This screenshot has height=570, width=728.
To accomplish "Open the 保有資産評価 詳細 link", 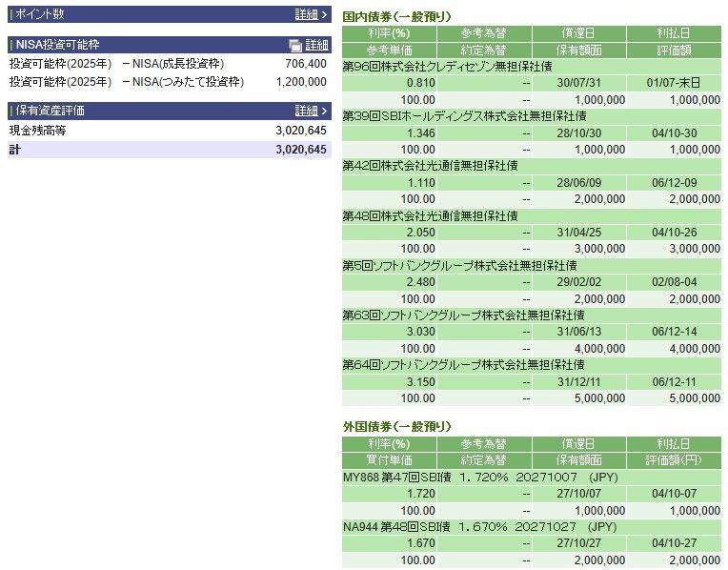I will [306, 111].
